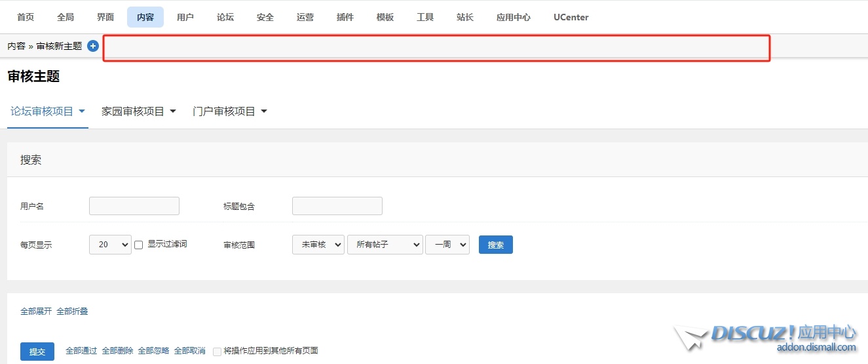Open the 站长 menu
Image resolution: width=868 pixels, height=364 pixels.
click(x=465, y=17)
